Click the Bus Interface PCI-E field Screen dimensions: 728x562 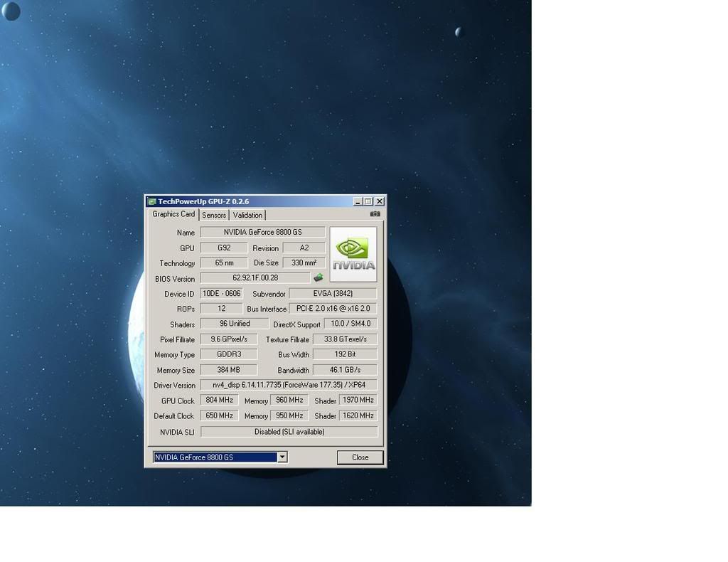332,309
